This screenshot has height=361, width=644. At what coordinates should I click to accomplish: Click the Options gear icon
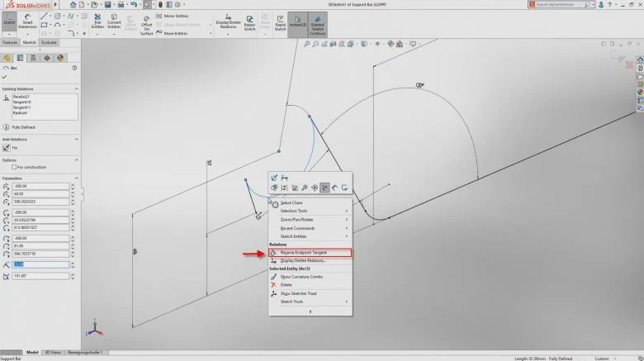click(x=178, y=4)
